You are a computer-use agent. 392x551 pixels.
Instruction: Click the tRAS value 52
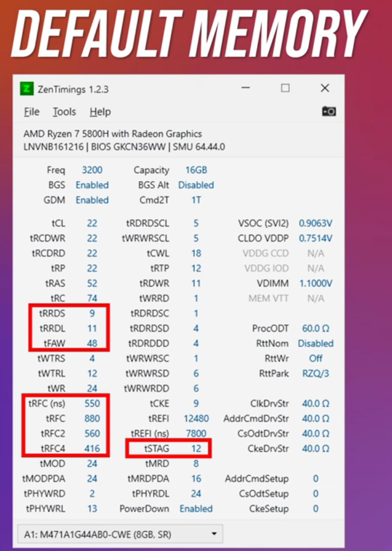click(92, 284)
